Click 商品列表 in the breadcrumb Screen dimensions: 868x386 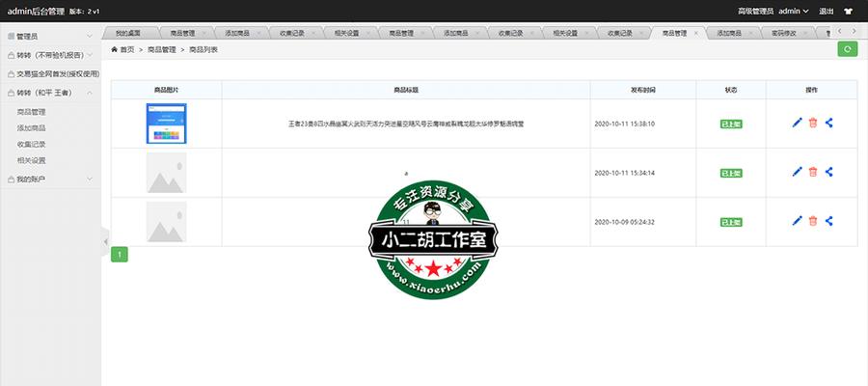203,49
